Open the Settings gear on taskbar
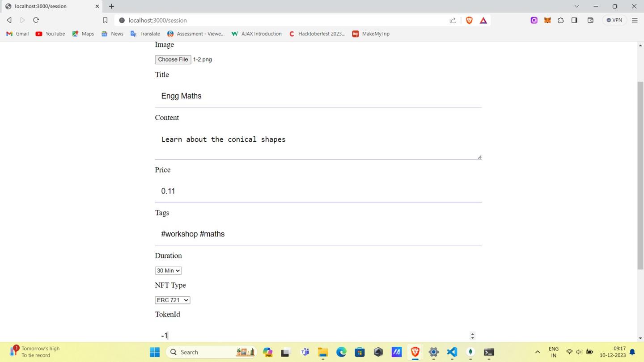The image size is (644, 362). (x=433, y=352)
